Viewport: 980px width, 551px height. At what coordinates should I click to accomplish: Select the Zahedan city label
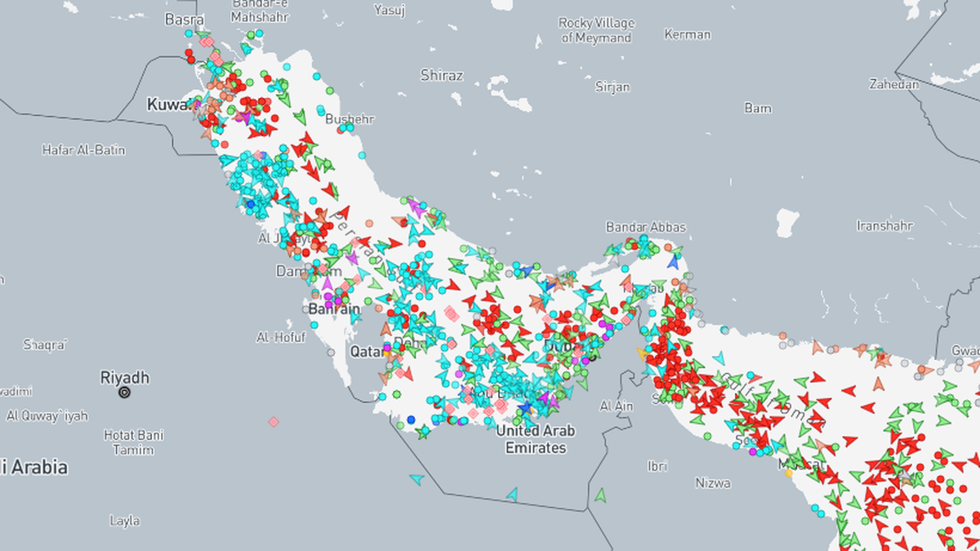(x=893, y=84)
